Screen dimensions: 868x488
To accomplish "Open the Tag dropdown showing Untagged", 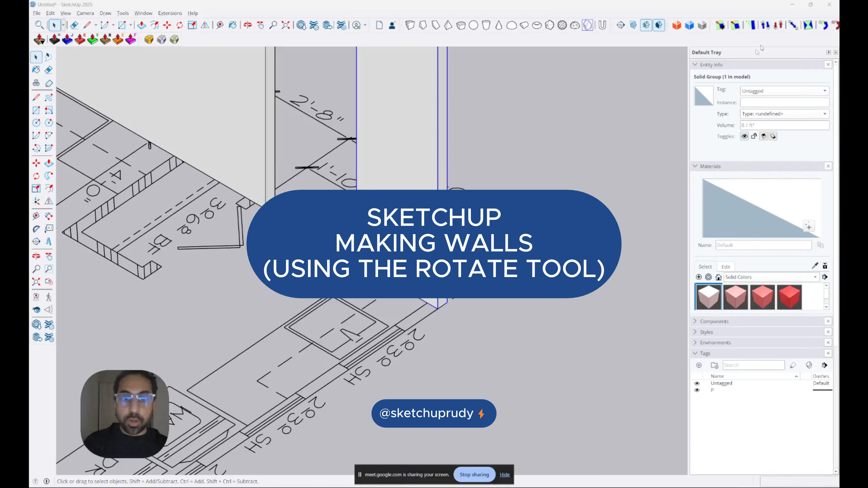I will (x=784, y=91).
